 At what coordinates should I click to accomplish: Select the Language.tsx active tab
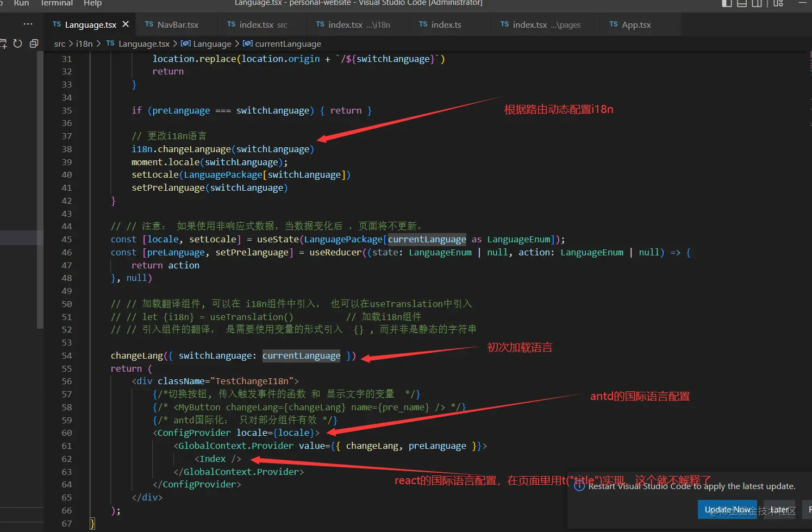coord(90,24)
